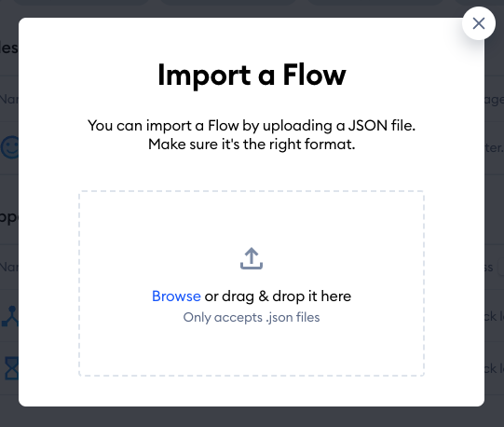
Task: Click inside the dashed drop zone area
Action: (252, 283)
